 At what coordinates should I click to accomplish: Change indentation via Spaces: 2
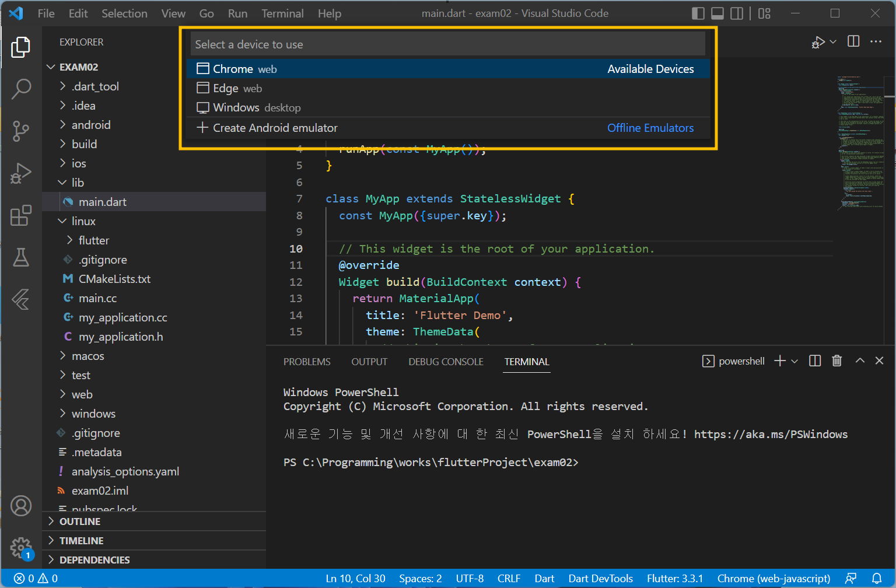click(x=421, y=579)
